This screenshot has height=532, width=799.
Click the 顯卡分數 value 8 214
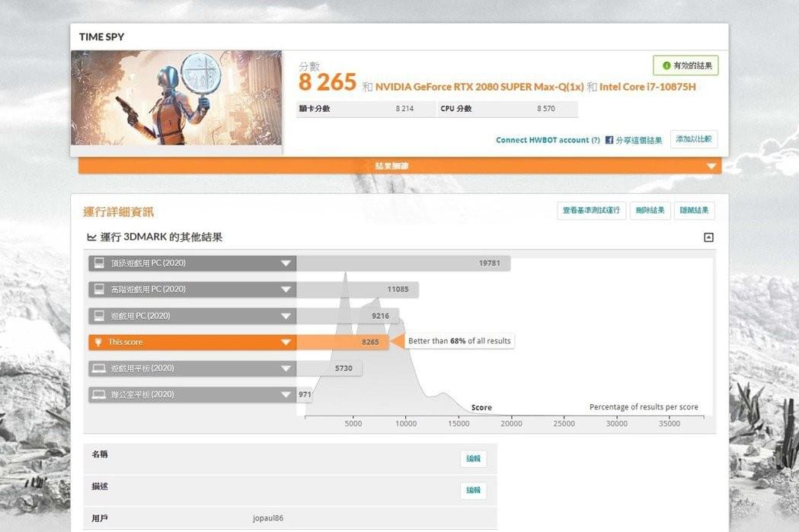point(404,108)
